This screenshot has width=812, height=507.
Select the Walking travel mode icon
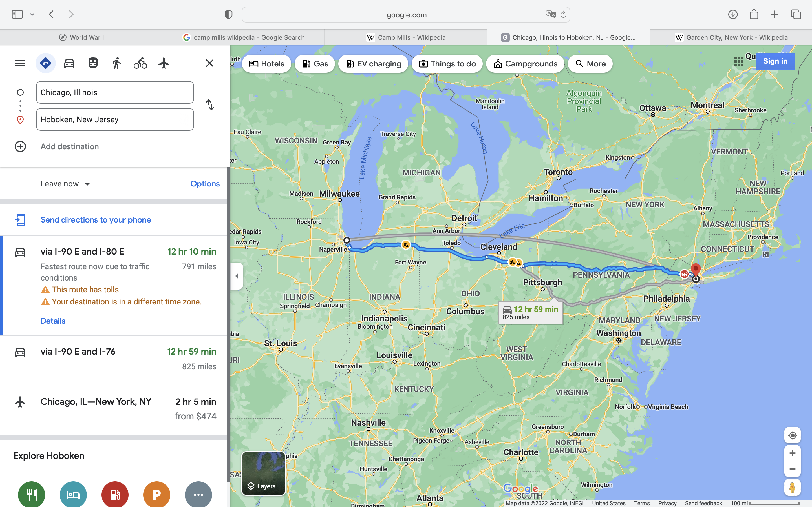click(116, 63)
